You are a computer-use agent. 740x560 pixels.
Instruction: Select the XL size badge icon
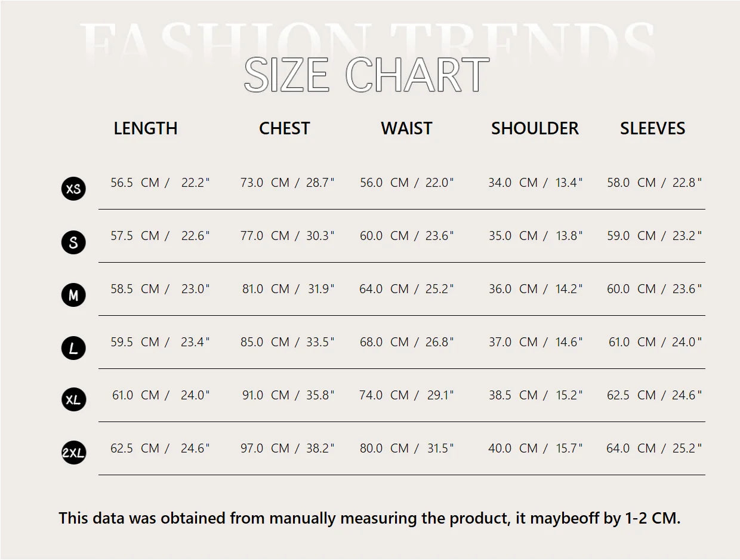point(73,400)
